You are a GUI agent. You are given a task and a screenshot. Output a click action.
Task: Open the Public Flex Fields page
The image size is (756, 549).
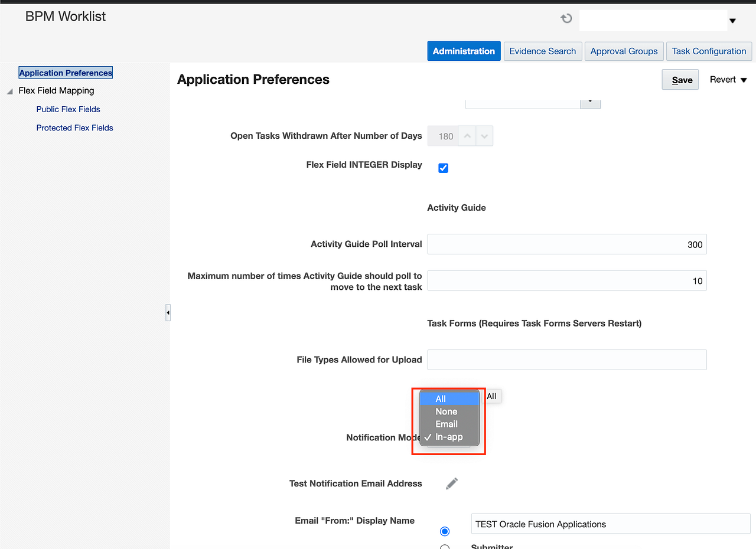[68, 109]
